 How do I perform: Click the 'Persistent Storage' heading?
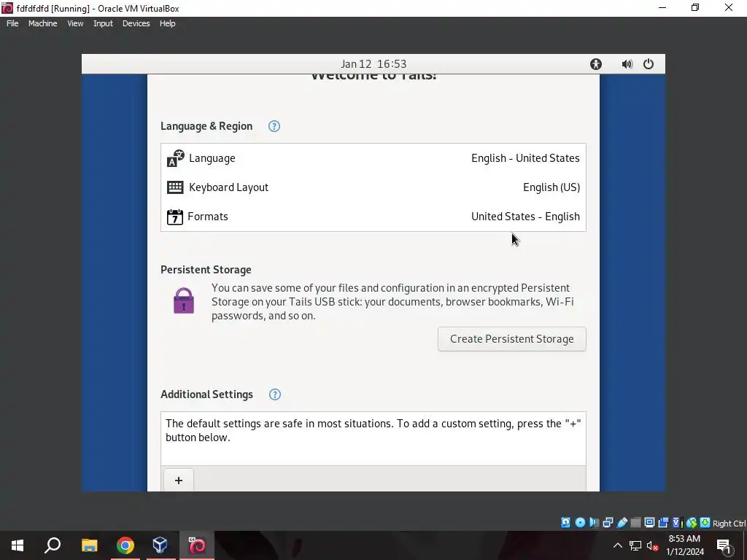tap(206, 270)
